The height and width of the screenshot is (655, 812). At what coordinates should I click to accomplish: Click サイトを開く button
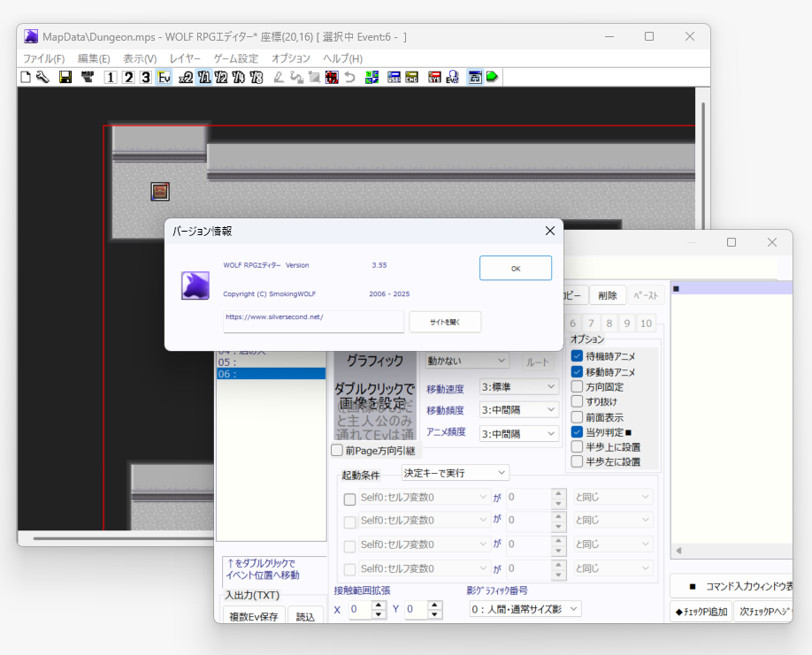[x=445, y=322]
